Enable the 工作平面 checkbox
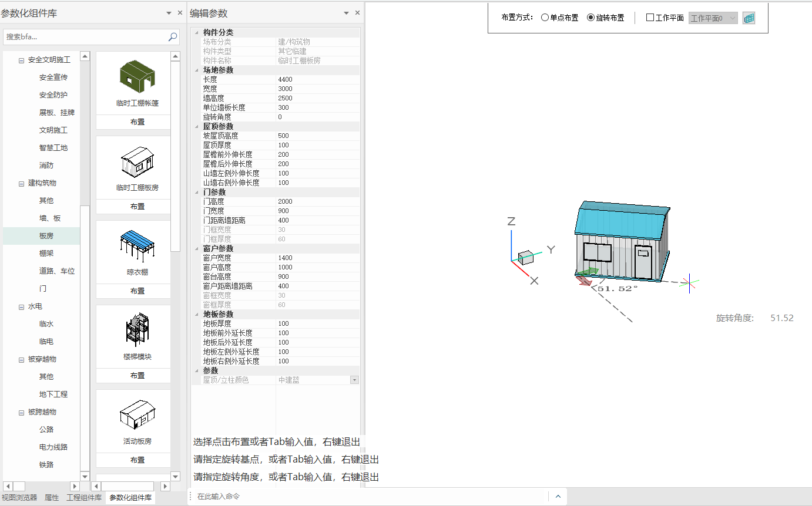812x506 pixels. click(650, 18)
